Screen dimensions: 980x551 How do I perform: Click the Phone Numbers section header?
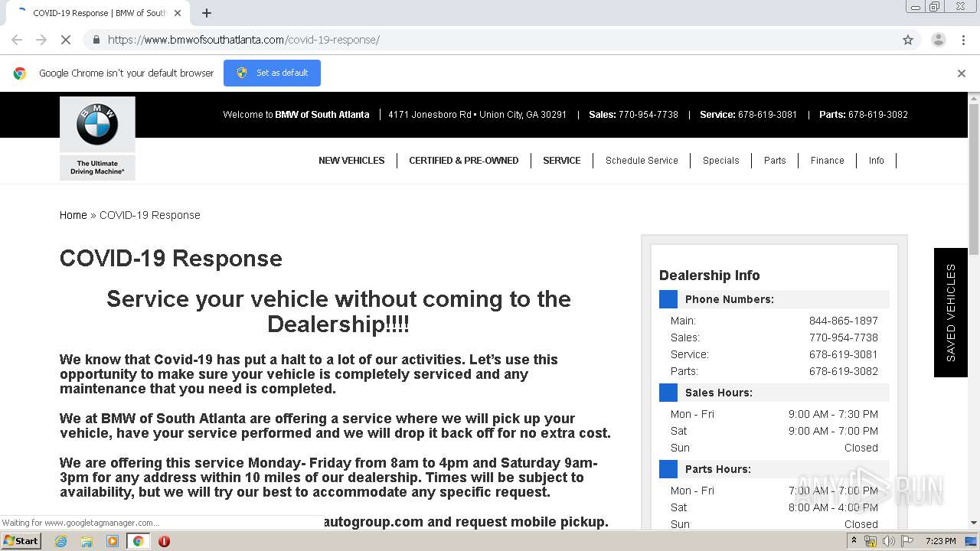(x=774, y=299)
